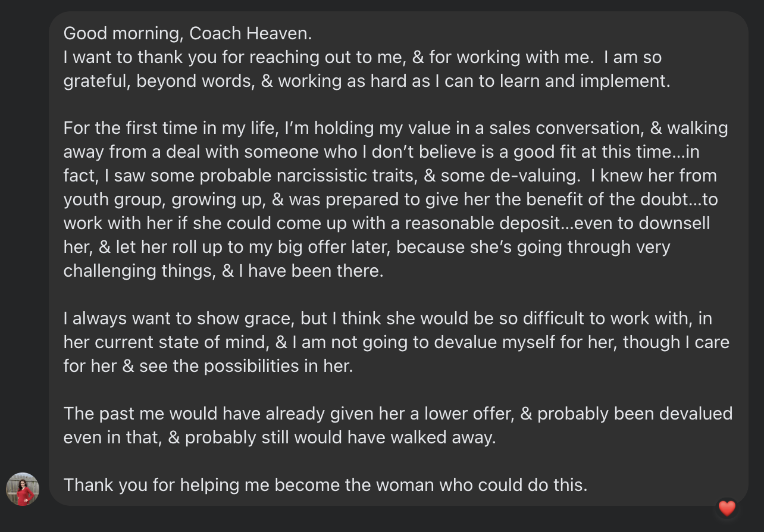Click the line starting "For the first time"

point(395,128)
